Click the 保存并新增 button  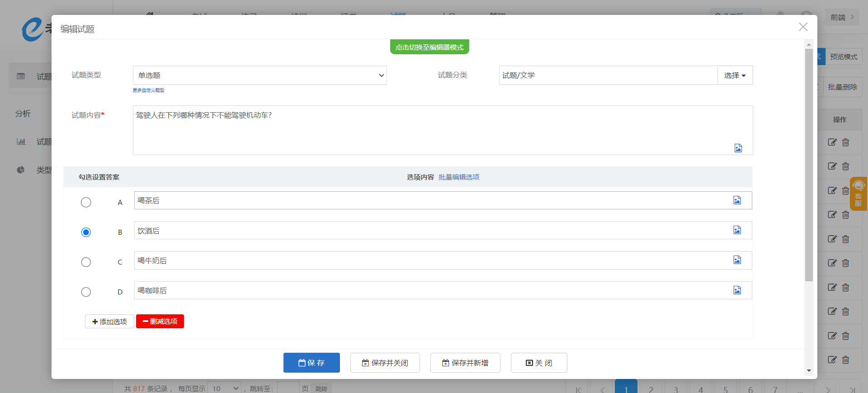click(x=465, y=363)
